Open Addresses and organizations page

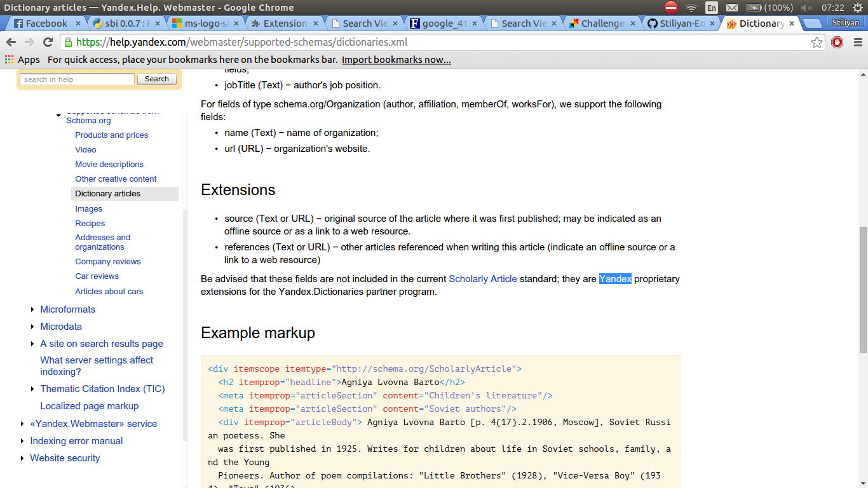point(102,242)
